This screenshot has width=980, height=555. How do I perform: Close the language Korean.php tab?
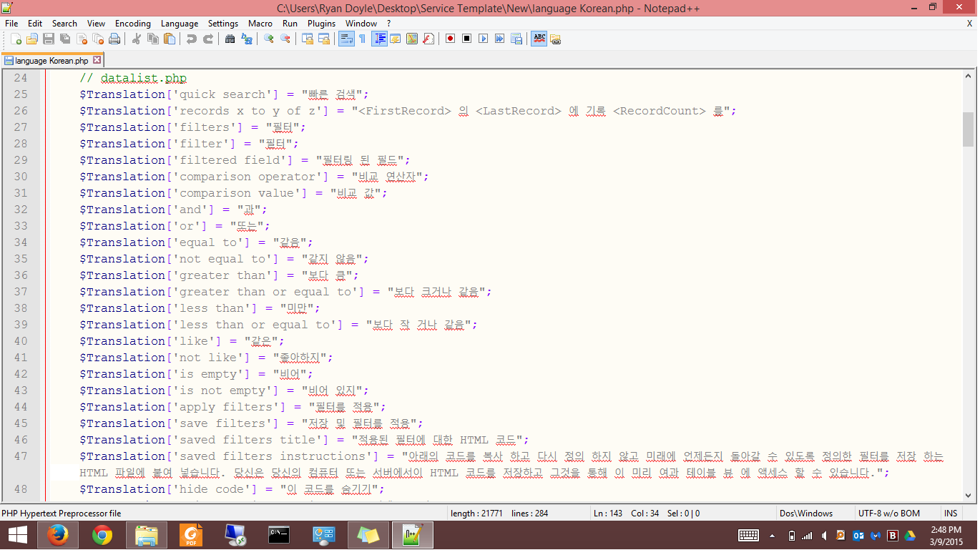97,61
